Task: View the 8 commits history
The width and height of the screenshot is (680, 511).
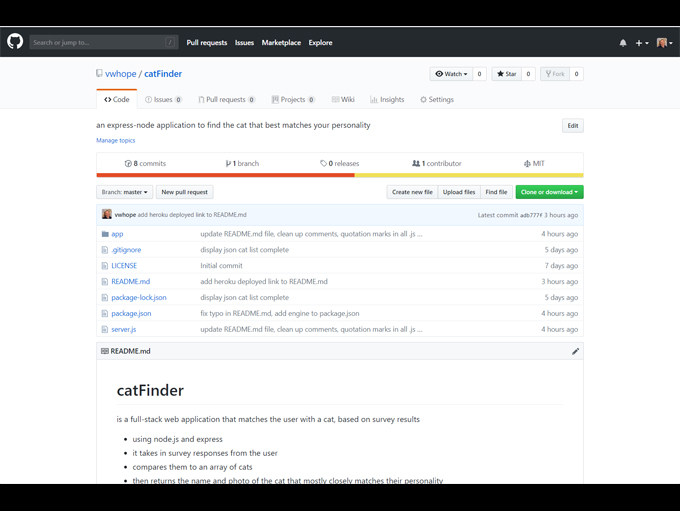Action: 145,164
